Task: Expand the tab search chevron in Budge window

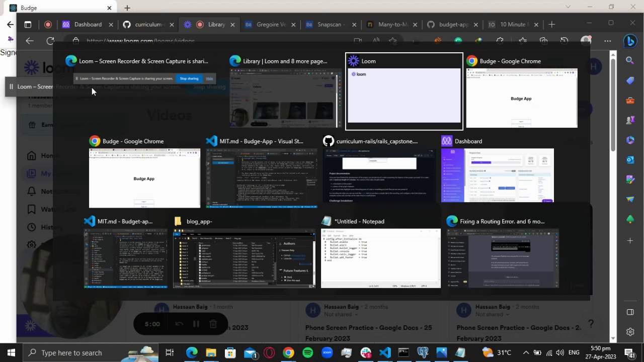Action: [568, 7]
